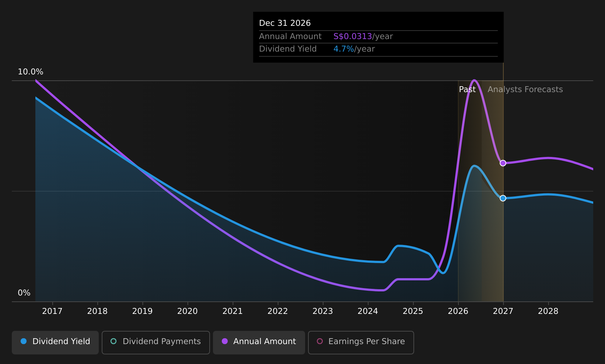Click tooltip date 'Dec 31 2026'
Screen dimensions: 605x364
coord(285,23)
